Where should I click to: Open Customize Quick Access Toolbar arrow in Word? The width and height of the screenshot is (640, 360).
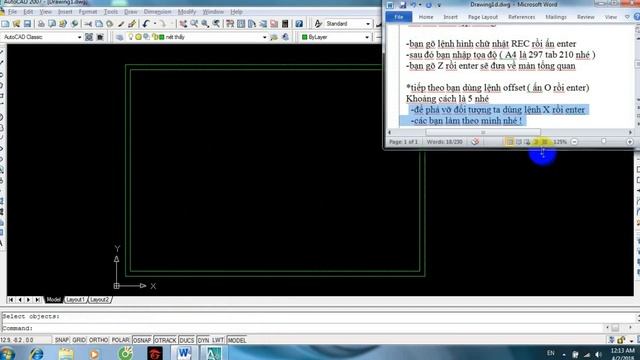(x=439, y=5)
